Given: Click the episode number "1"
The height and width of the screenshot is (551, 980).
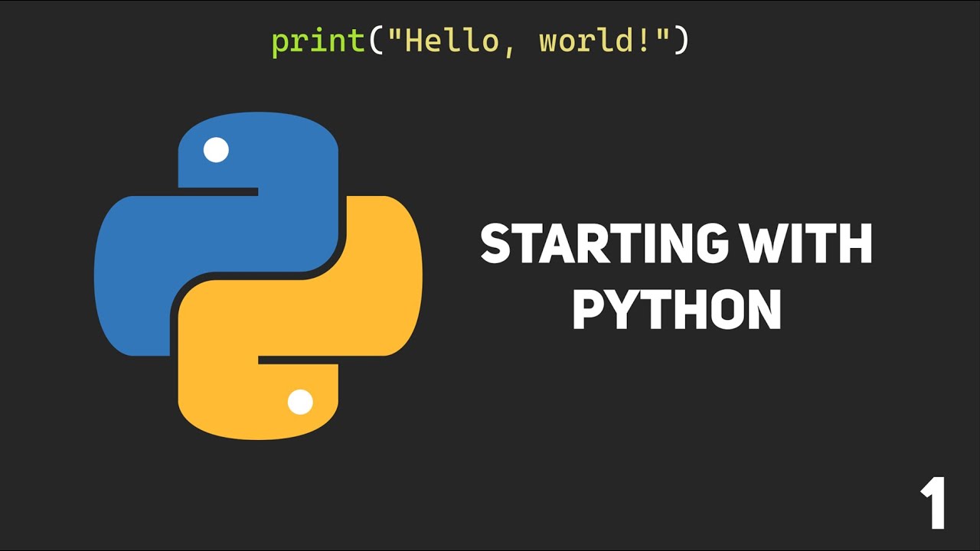Looking at the screenshot, I should coord(934,503).
